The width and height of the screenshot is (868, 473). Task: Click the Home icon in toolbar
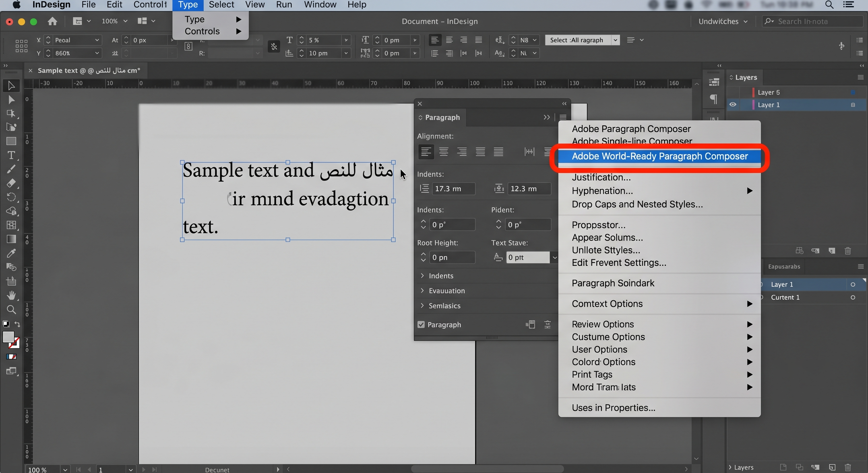click(x=52, y=22)
